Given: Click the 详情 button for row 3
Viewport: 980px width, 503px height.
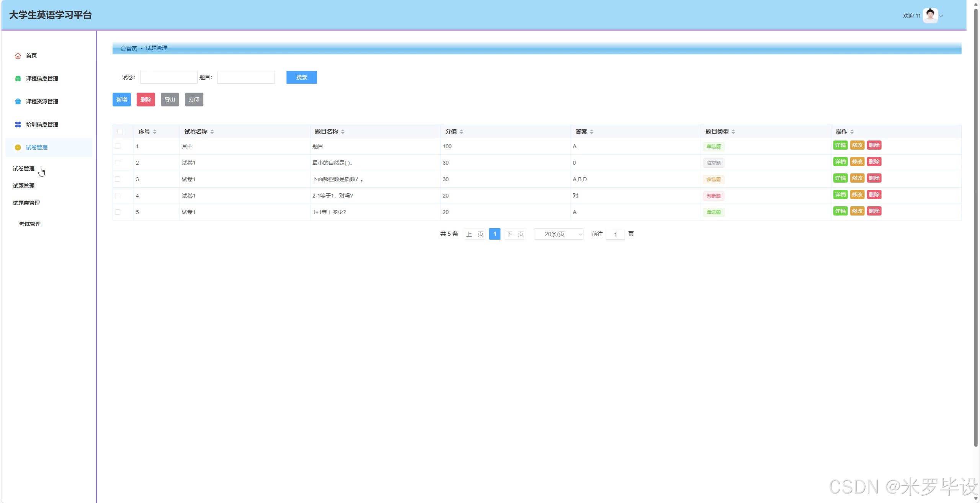Looking at the screenshot, I should [840, 178].
